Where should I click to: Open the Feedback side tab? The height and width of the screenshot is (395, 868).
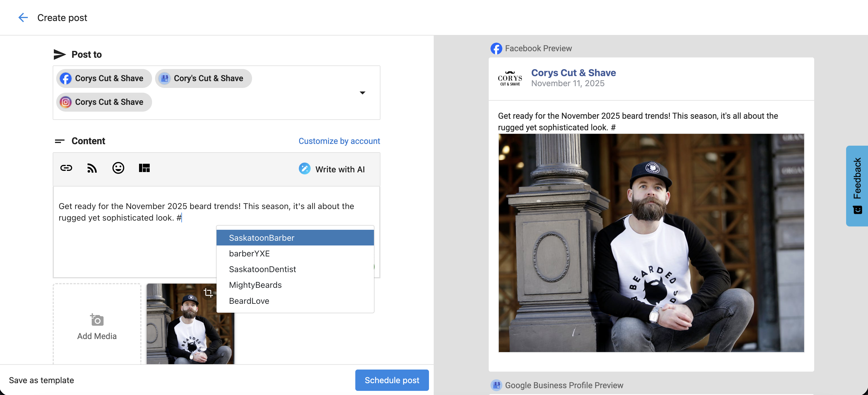pos(857,186)
